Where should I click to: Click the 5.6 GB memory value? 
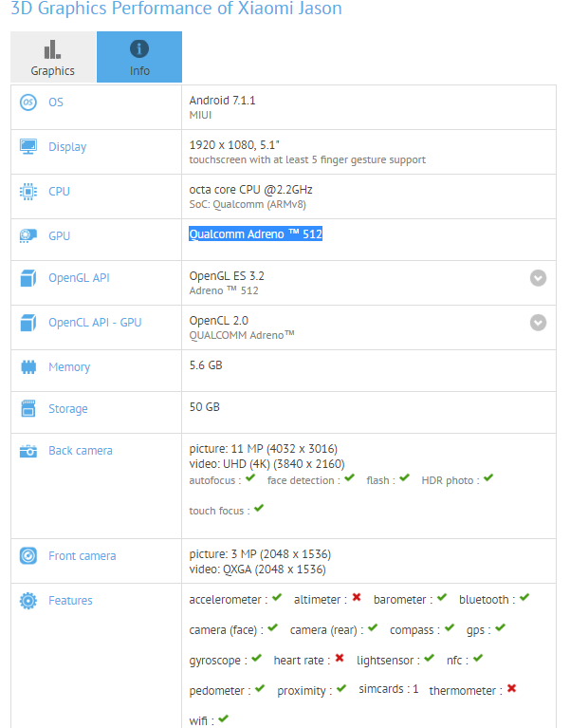tap(206, 365)
